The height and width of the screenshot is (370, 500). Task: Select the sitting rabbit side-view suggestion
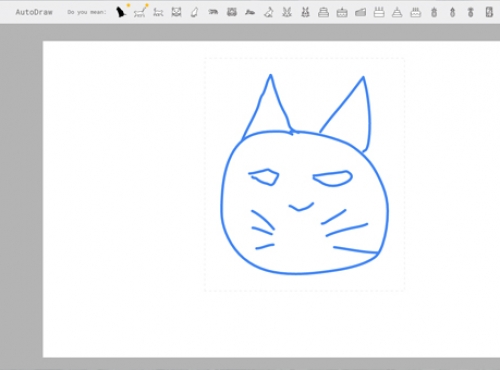click(268, 13)
